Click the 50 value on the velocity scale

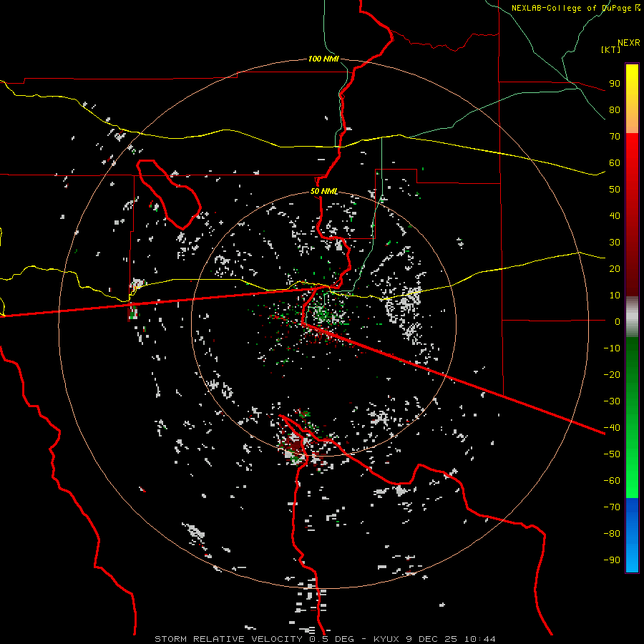(615, 190)
